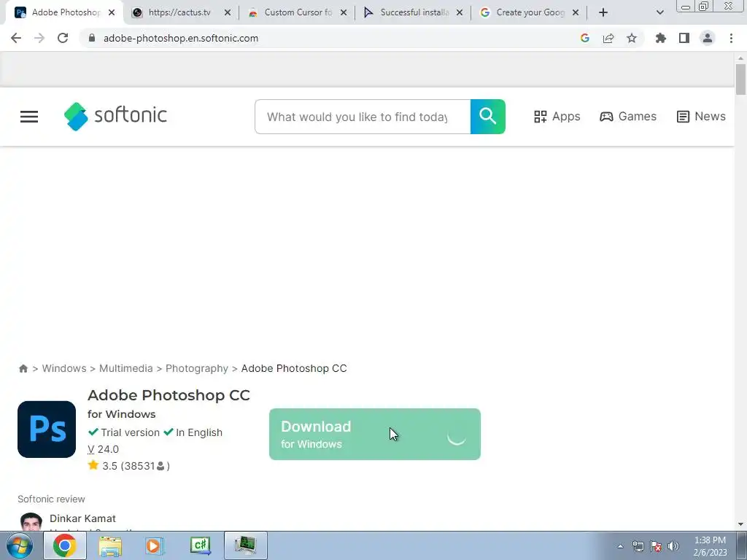Focus the Softonic search field
Viewport: 747px width, 560px height.
tap(363, 117)
